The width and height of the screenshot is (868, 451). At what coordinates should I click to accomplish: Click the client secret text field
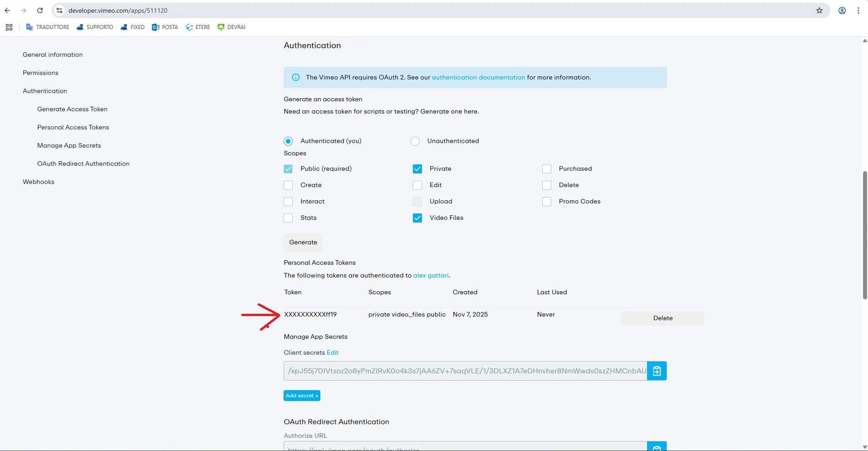click(465, 371)
